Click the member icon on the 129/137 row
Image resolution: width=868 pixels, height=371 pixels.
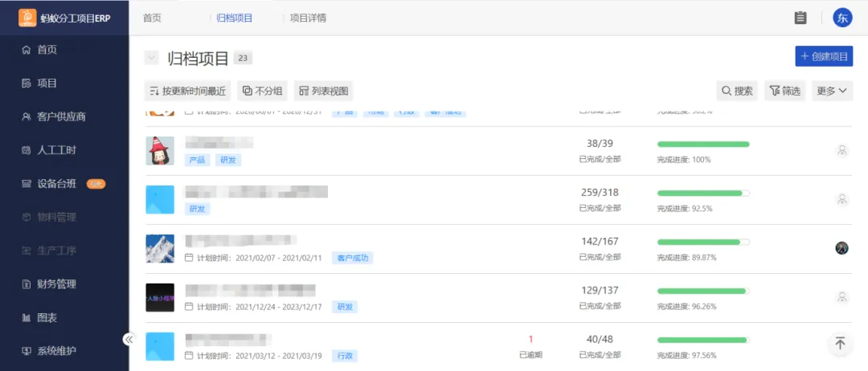coord(842,297)
